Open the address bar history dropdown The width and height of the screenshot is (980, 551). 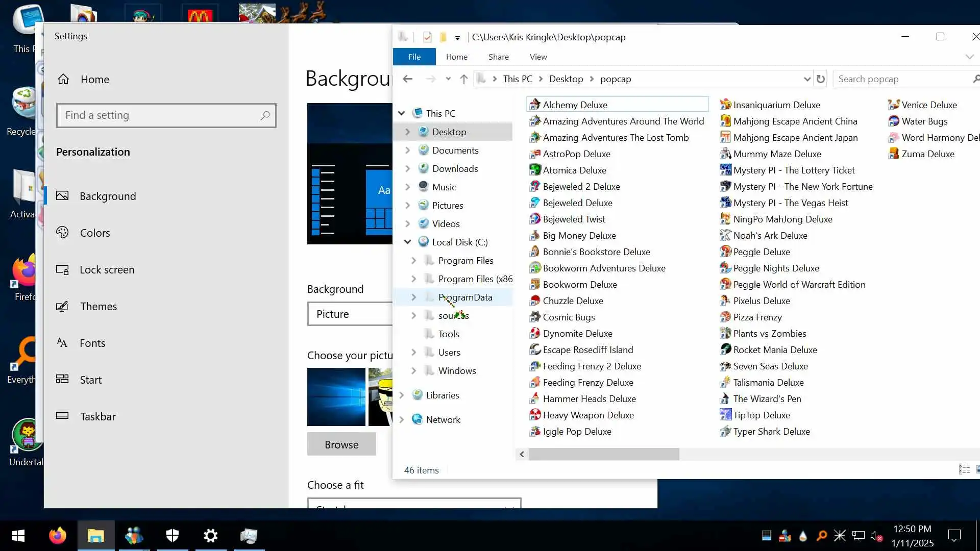[x=806, y=79]
